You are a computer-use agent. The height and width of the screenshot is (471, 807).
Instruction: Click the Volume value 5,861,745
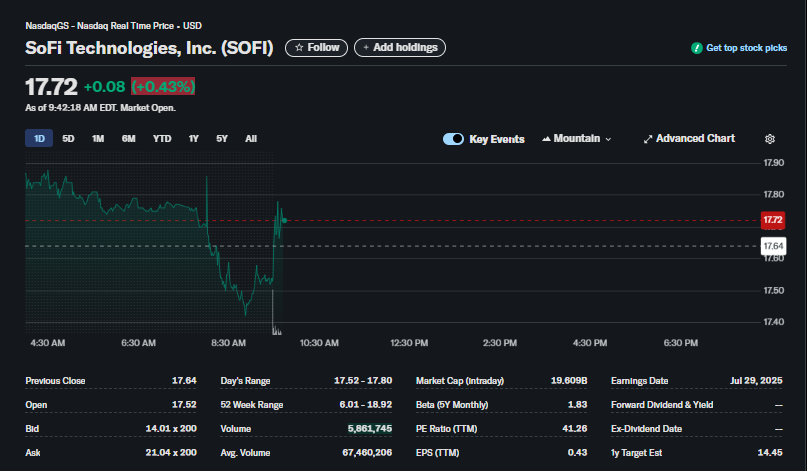click(370, 428)
